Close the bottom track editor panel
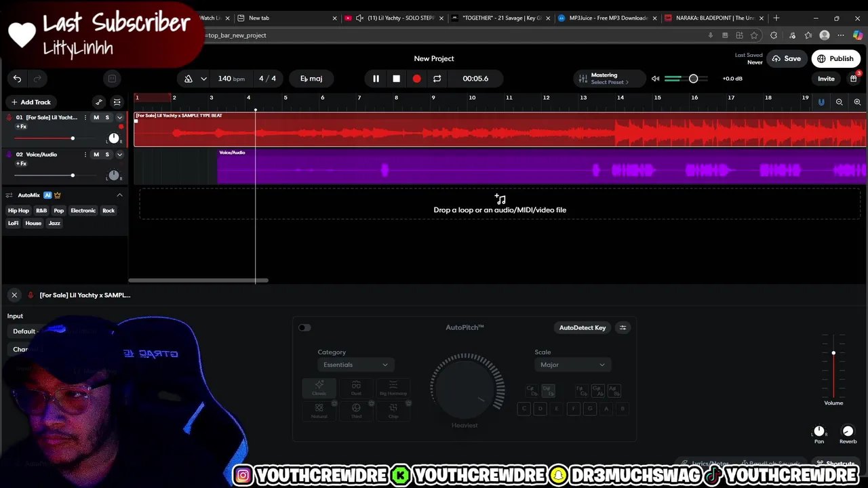This screenshot has width=868, height=488. (x=14, y=295)
